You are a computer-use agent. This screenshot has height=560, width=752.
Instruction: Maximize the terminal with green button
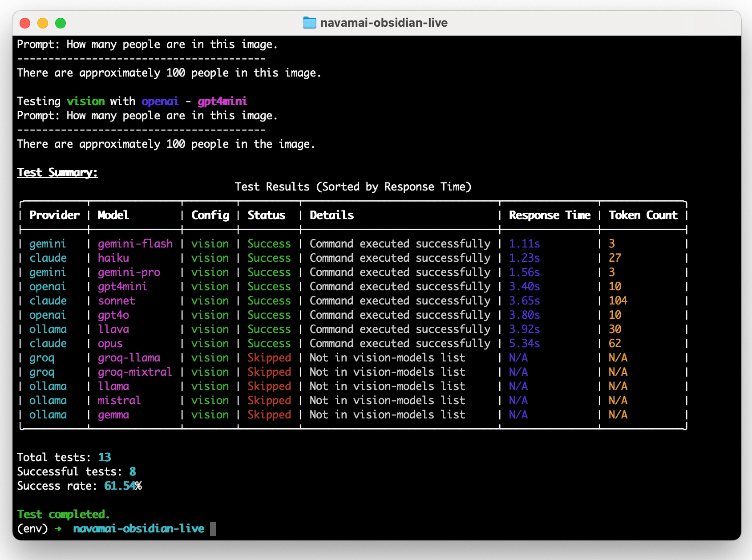point(61,23)
